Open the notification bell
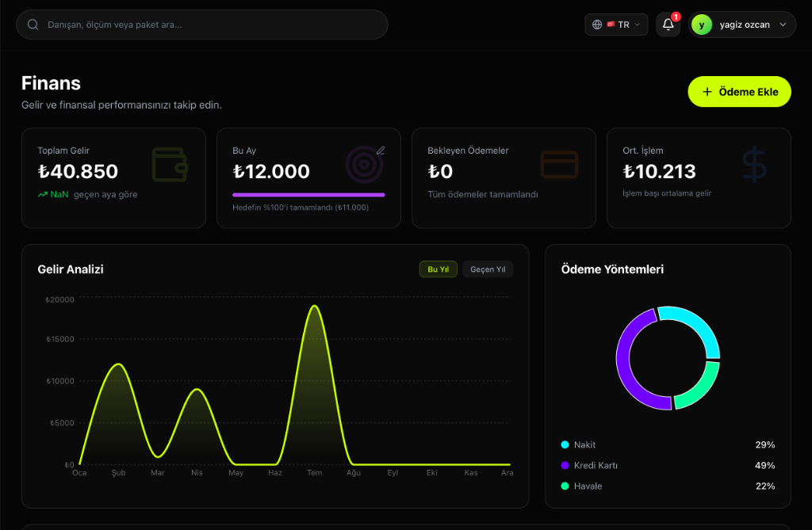Screen dimensions: 812x530 (667, 25)
